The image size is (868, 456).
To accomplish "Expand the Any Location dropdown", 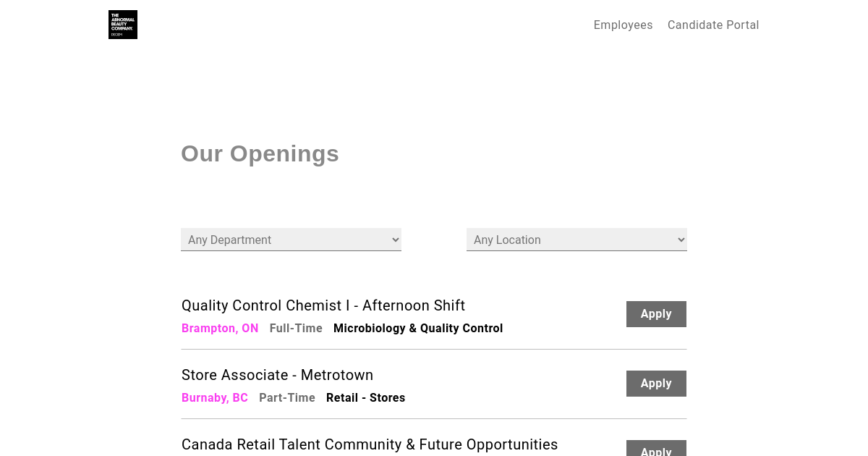I will [576, 240].
